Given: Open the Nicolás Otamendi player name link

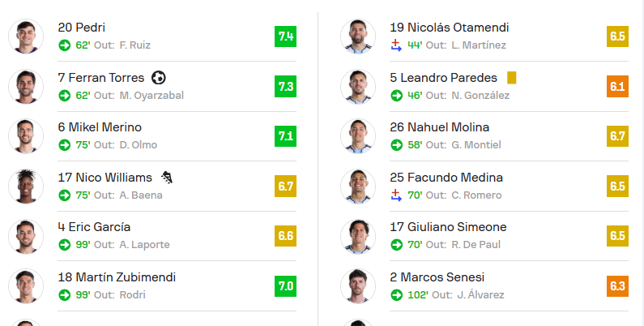Looking at the screenshot, I should [x=450, y=28].
